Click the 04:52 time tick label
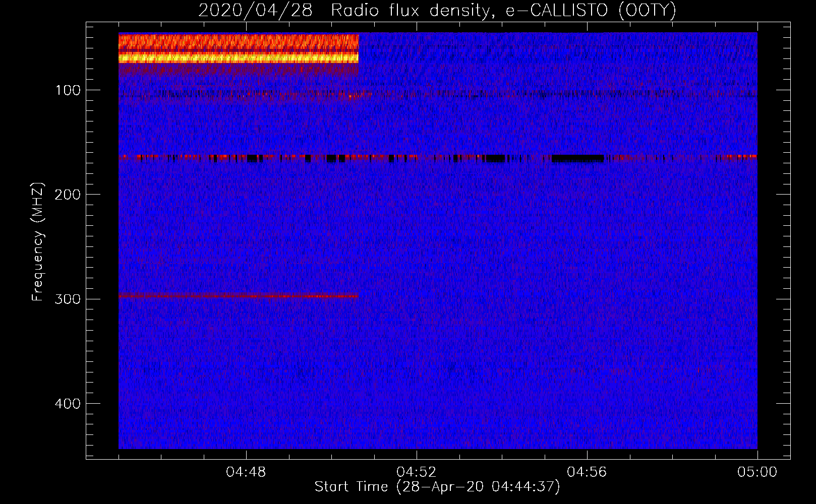The image size is (816, 504). (x=417, y=472)
